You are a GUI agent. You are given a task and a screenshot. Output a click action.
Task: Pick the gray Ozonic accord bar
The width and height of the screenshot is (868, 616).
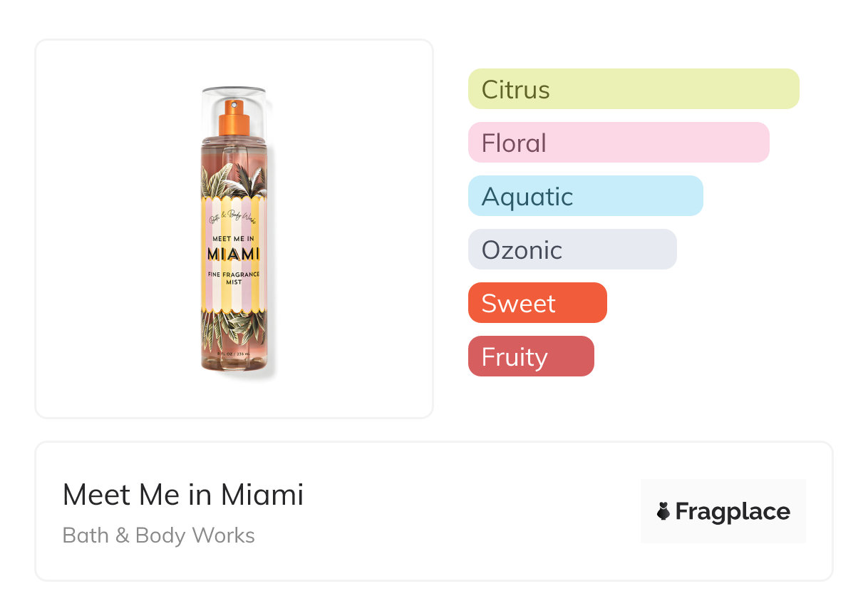point(572,250)
